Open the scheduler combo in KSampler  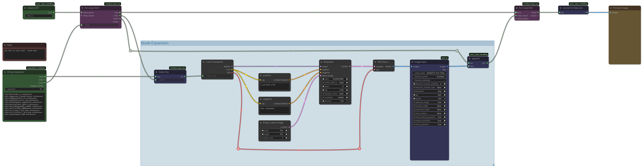(x=335, y=97)
